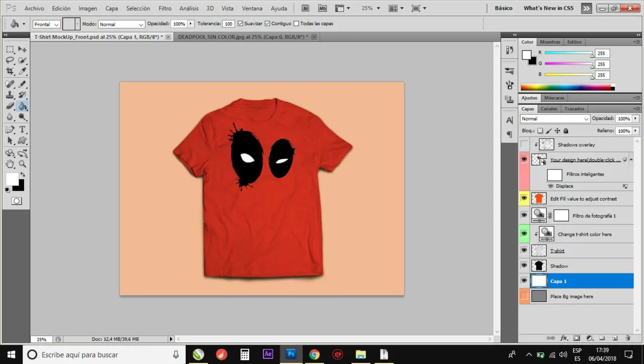Select the Custom Shape tool

pos(23,140)
